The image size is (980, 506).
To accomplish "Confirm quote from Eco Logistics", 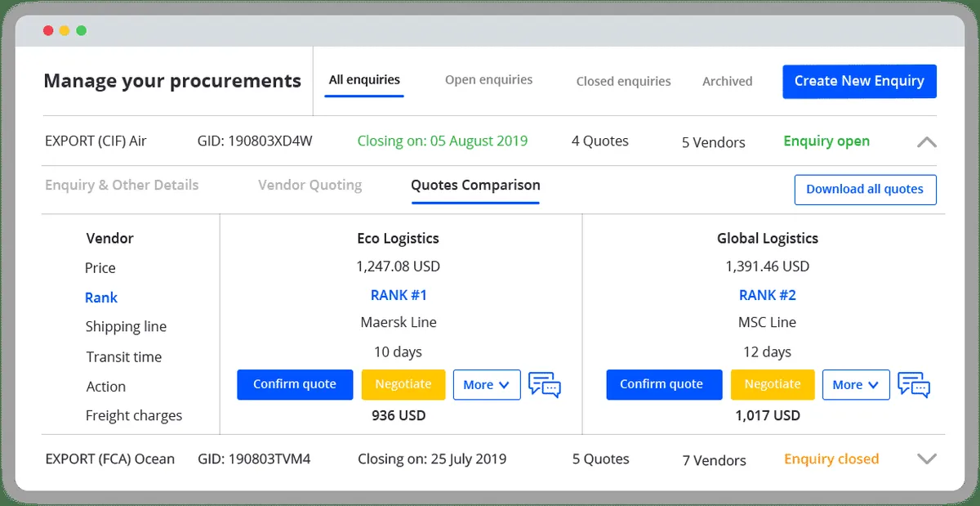I will pos(295,384).
